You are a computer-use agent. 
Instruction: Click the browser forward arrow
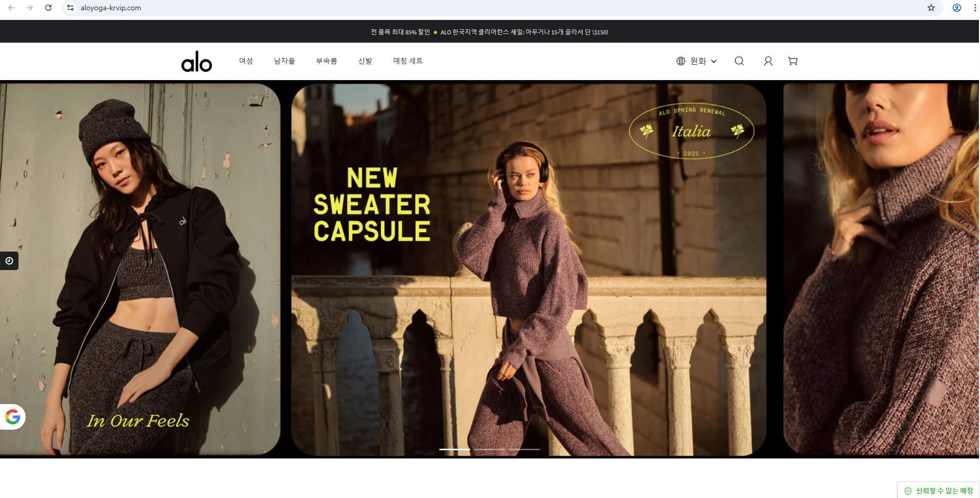(30, 8)
